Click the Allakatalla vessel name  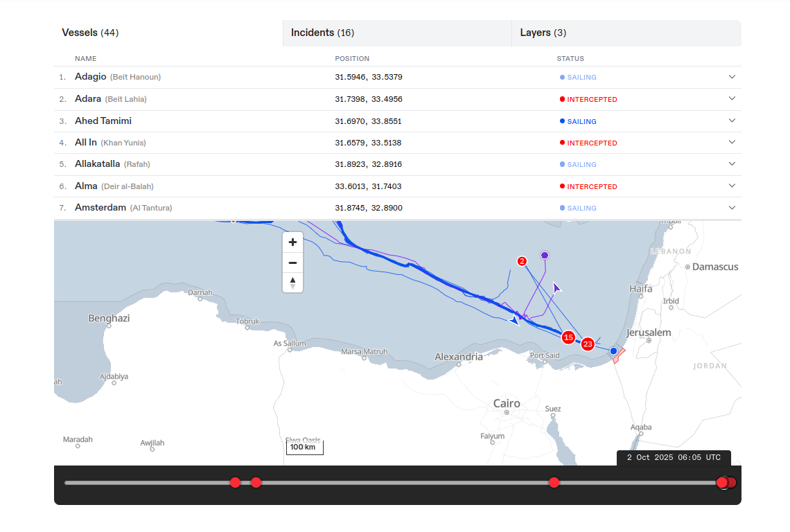pyautogui.click(x=97, y=164)
